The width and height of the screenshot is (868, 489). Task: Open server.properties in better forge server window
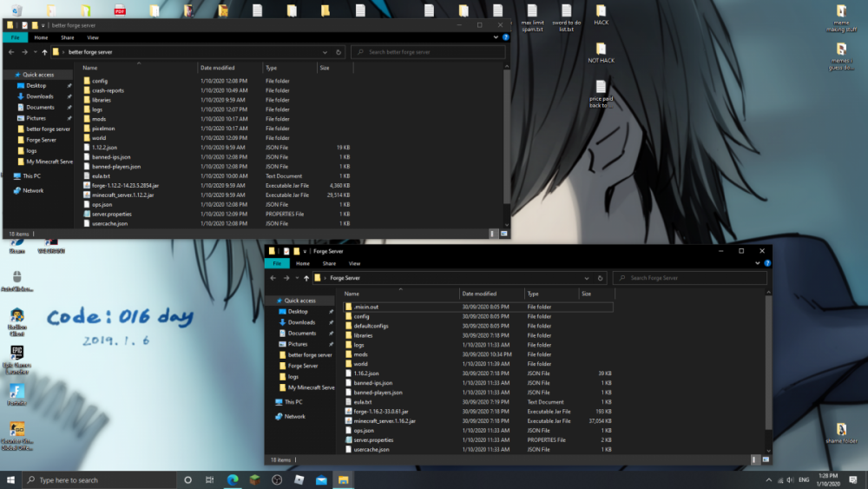(111, 214)
